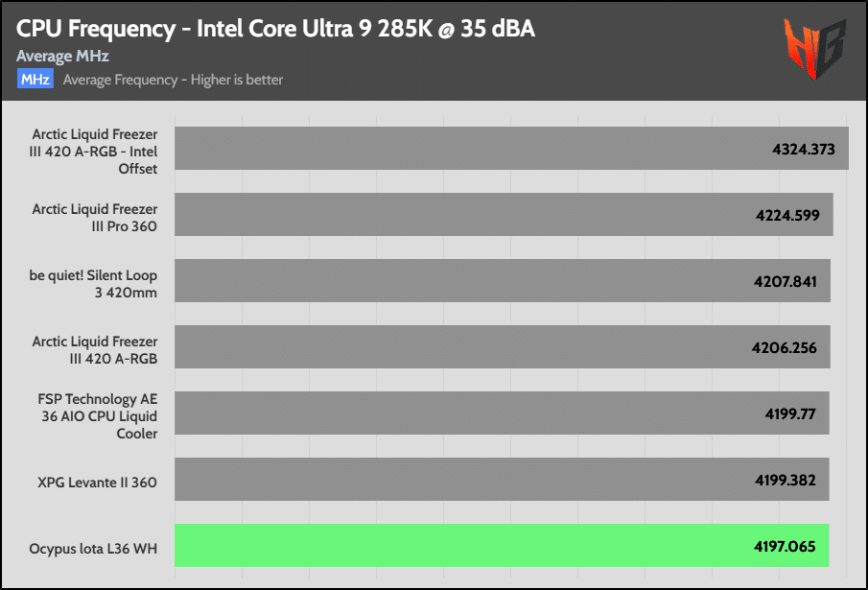
Task: Click the 4324.373 value label
Action: click(x=803, y=149)
